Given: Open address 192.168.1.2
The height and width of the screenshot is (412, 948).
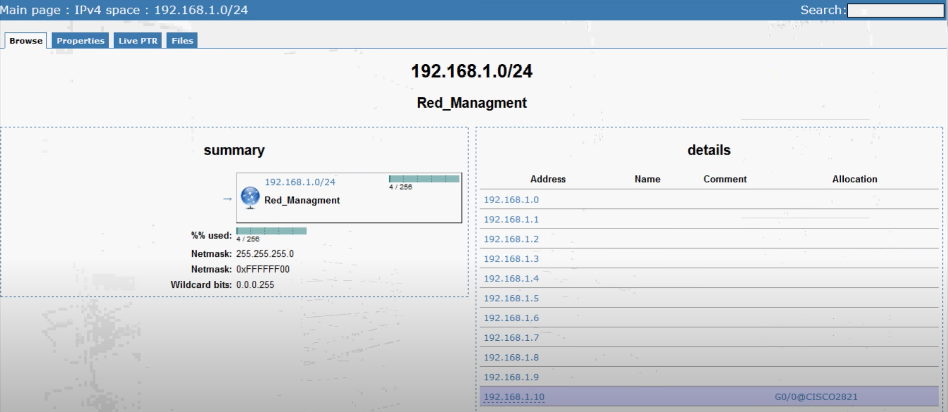Looking at the screenshot, I should pyautogui.click(x=511, y=239).
